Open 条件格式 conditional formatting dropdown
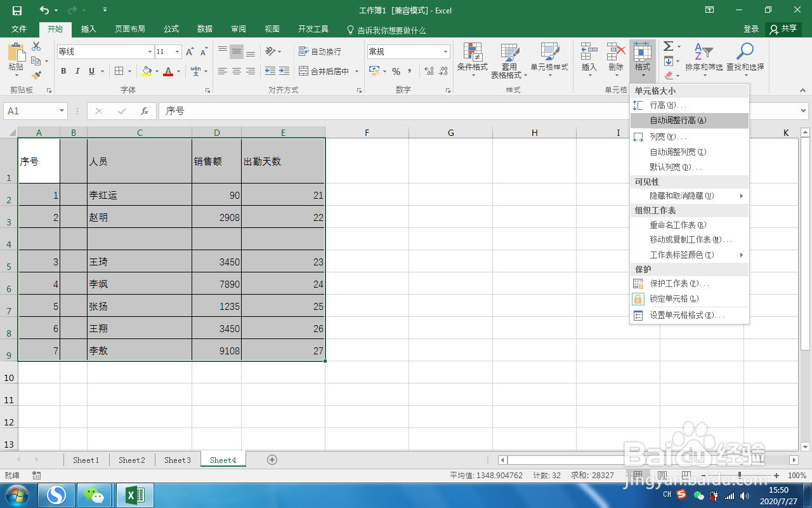Image resolution: width=812 pixels, height=508 pixels. (473, 61)
